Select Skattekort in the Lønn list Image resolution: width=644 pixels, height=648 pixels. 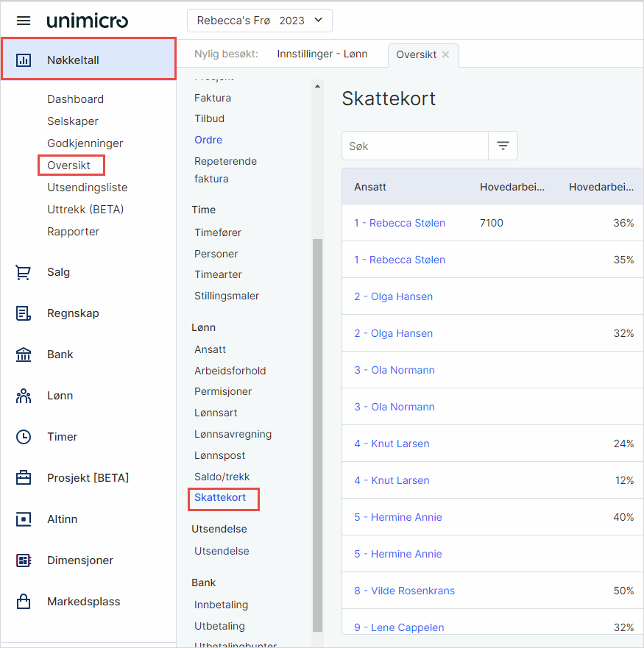pyautogui.click(x=220, y=498)
